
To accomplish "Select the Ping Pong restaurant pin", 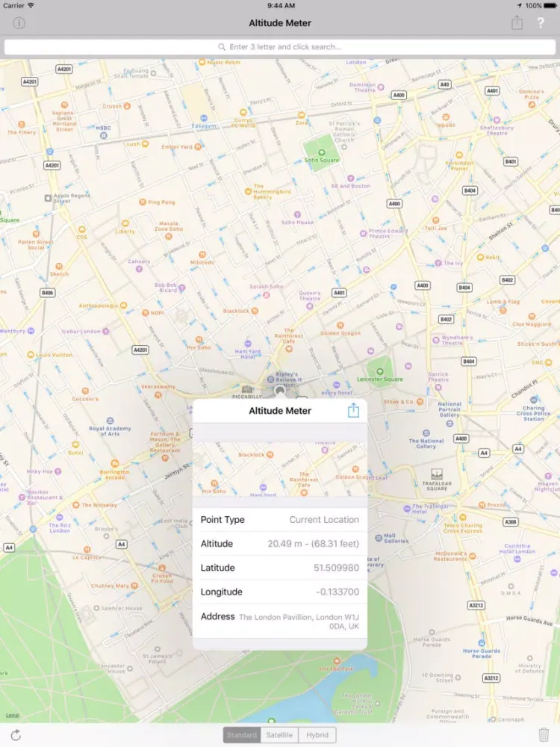I will (x=143, y=202).
